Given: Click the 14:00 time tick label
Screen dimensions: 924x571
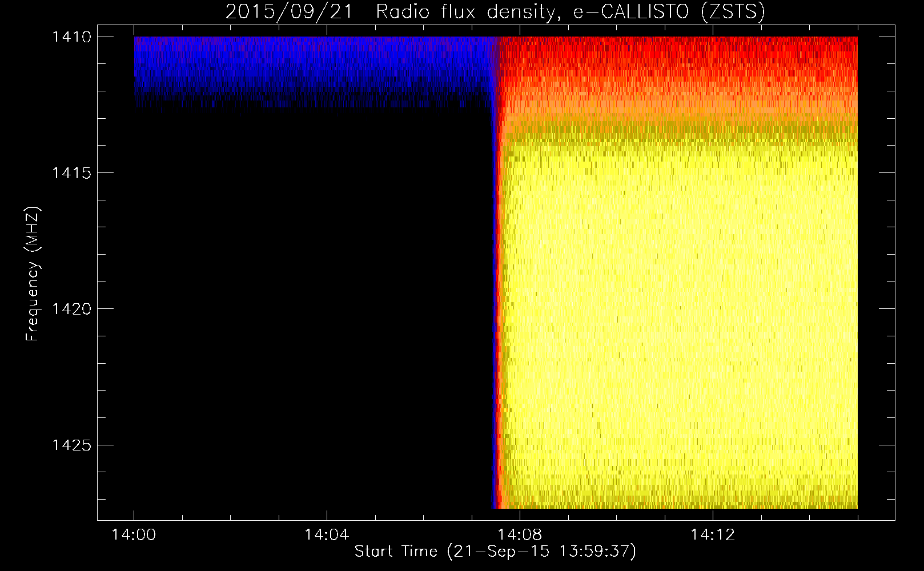Looking at the screenshot, I should (134, 534).
